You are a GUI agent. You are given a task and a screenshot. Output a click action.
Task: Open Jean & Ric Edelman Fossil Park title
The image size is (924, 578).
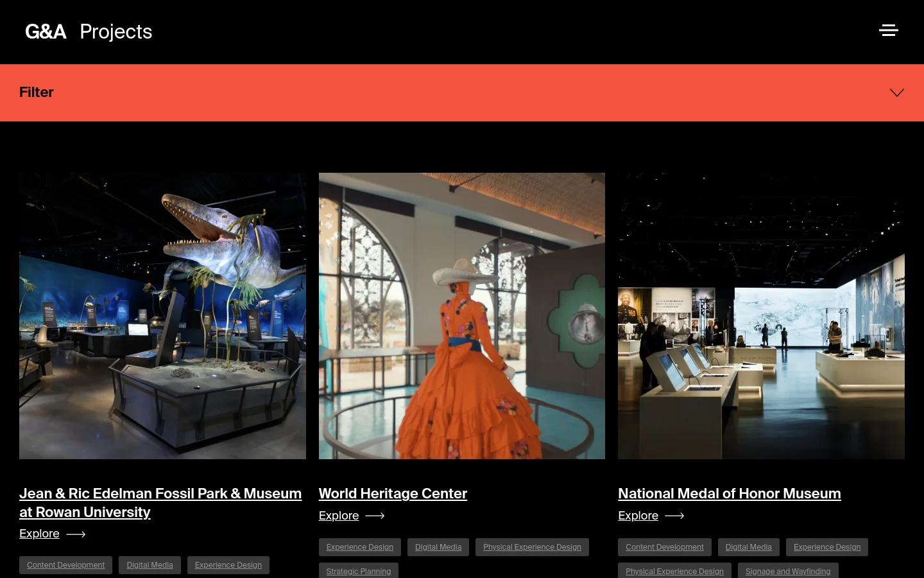pyautogui.click(x=160, y=503)
